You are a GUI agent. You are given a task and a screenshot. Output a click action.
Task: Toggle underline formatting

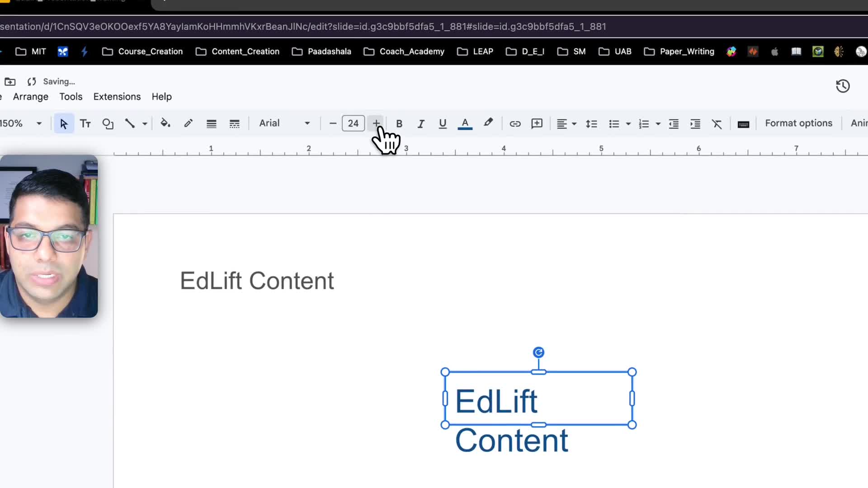tap(443, 123)
